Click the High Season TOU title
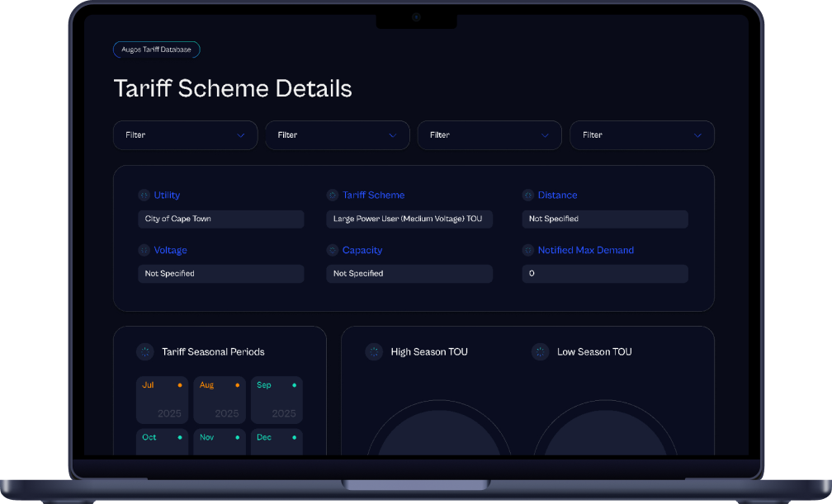Viewport: 832px width, 504px height. (x=429, y=351)
